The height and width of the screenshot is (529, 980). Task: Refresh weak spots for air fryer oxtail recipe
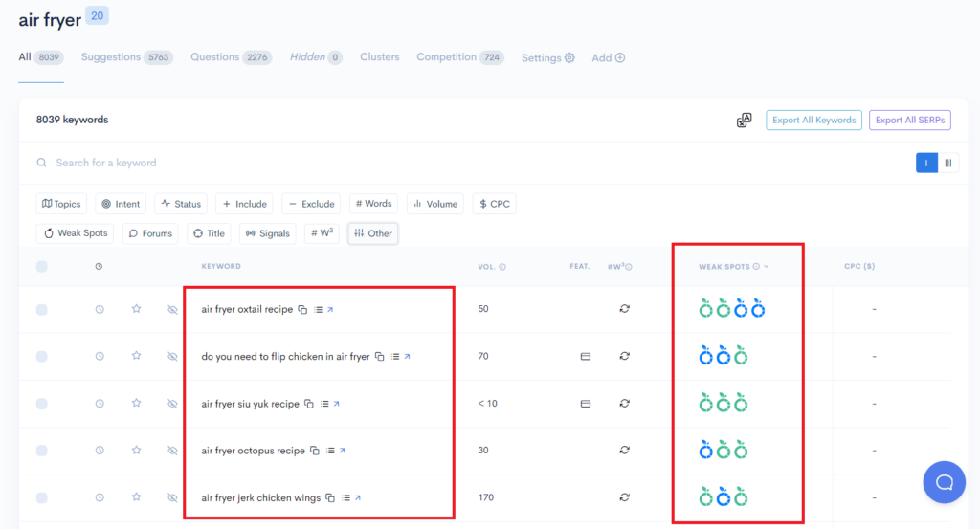pos(624,309)
